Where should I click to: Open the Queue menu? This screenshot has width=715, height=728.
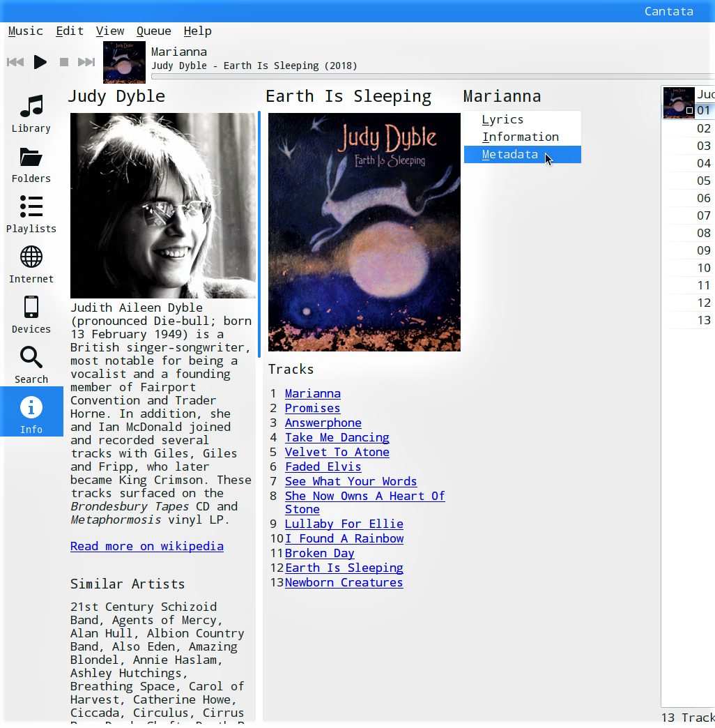coord(153,31)
